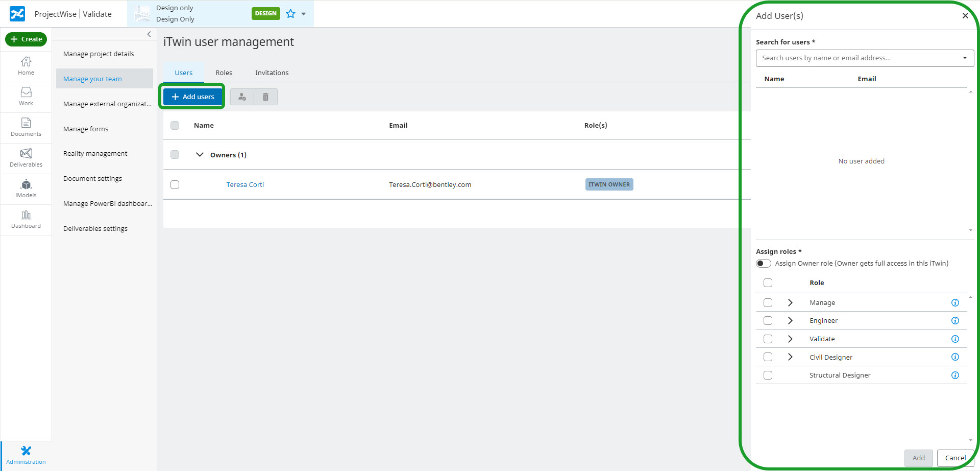Check the Engineer role checkbox
980x471 pixels.
click(768, 320)
